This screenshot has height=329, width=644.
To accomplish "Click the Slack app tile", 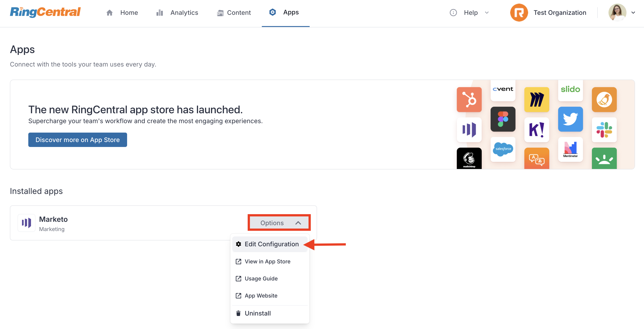I will 604,130.
